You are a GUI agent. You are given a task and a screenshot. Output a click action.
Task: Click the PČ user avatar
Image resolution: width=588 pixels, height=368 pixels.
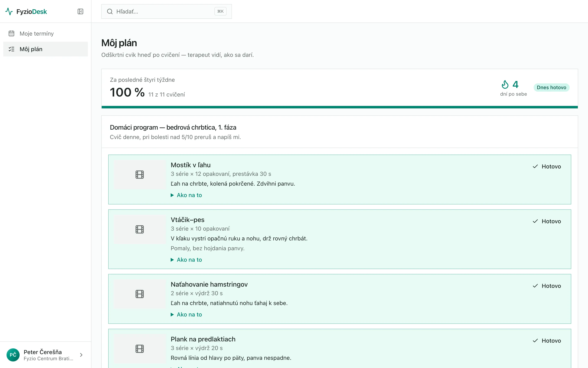tap(13, 355)
